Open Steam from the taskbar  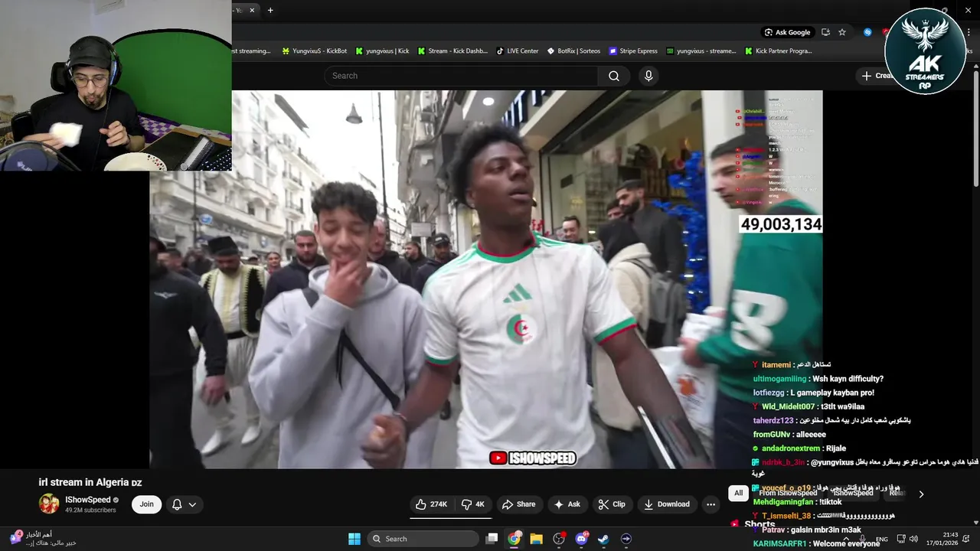[603, 539]
